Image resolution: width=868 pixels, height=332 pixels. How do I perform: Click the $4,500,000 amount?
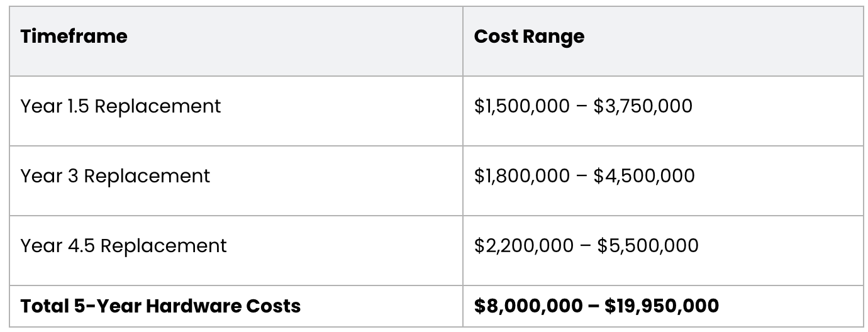(644, 176)
